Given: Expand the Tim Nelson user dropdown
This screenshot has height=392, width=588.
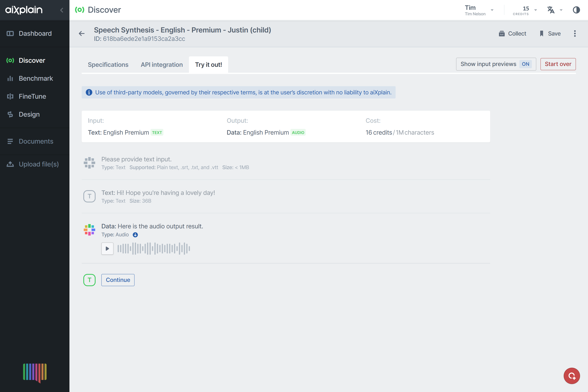Looking at the screenshot, I should 479,10.
